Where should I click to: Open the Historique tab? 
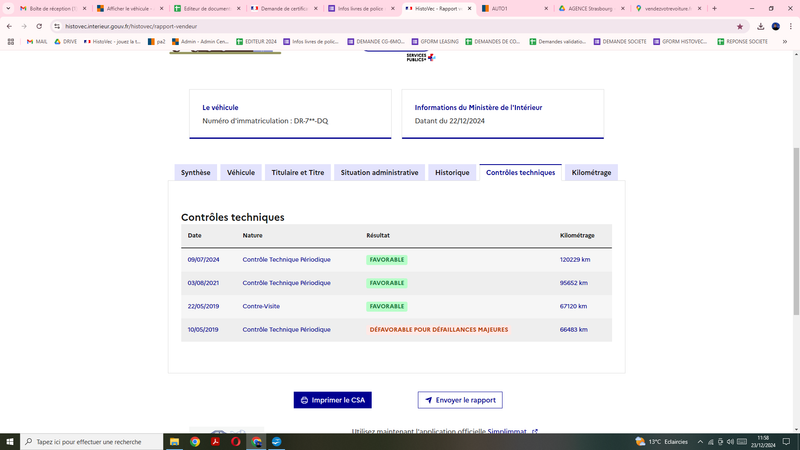click(452, 172)
